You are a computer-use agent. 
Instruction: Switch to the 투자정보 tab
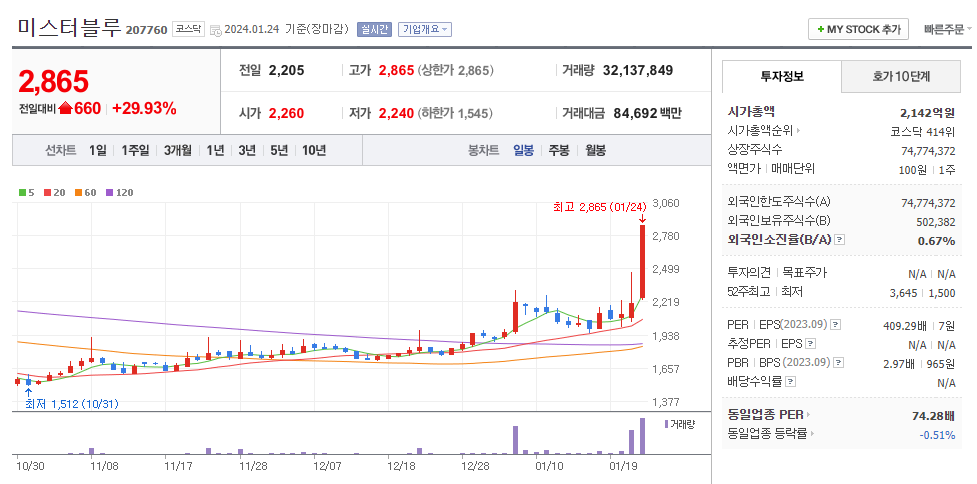pyautogui.click(x=782, y=77)
